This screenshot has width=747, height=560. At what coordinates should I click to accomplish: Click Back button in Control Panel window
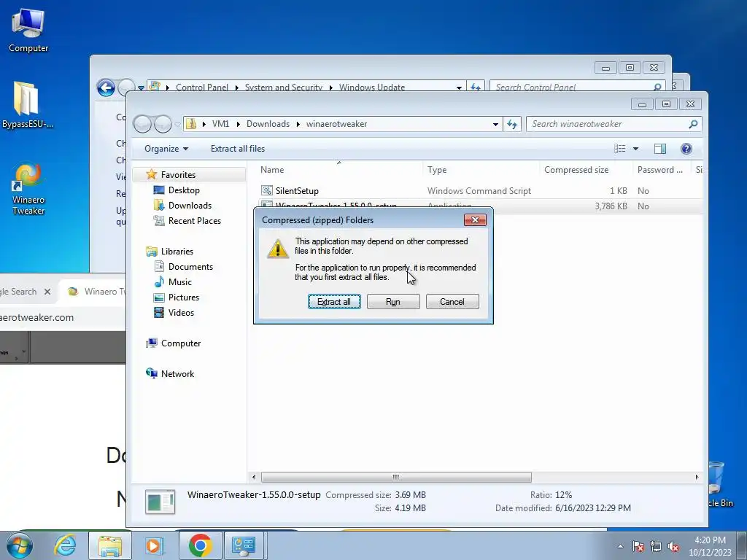tap(106, 87)
